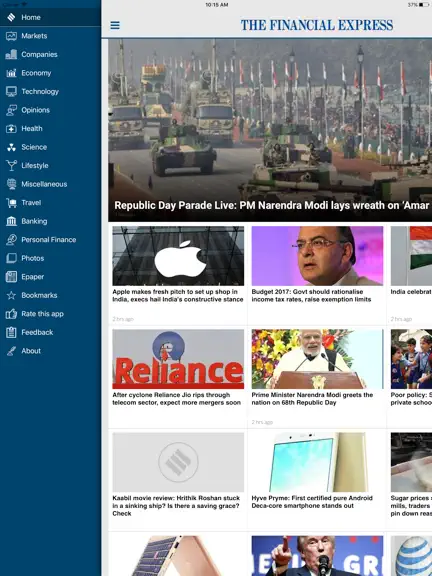Open Republic Day Parade Live headline
432x576 pixels.
pyautogui.click(x=272, y=205)
